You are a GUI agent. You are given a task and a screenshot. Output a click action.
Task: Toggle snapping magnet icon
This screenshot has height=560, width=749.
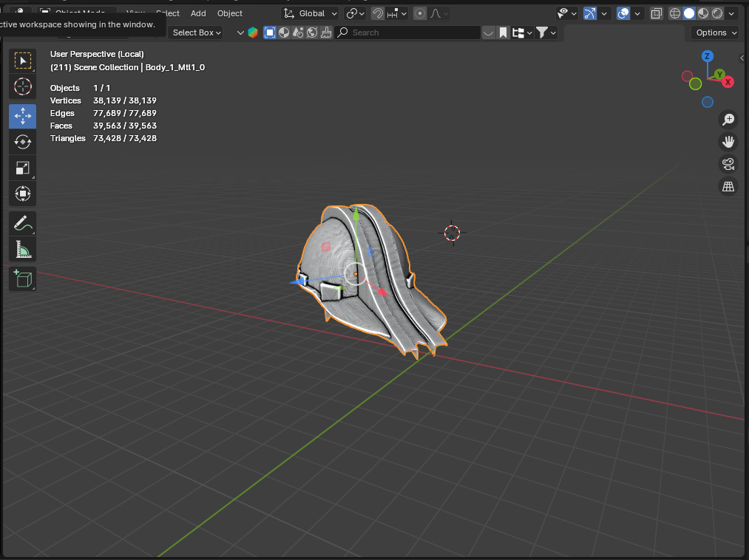coord(377,13)
